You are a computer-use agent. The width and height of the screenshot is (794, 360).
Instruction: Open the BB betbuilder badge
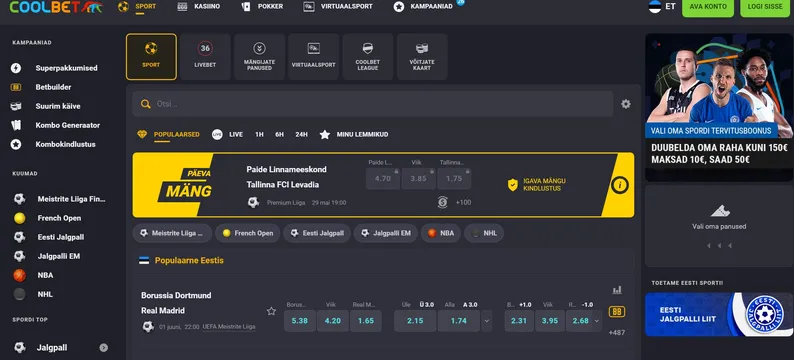coord(617,312)
